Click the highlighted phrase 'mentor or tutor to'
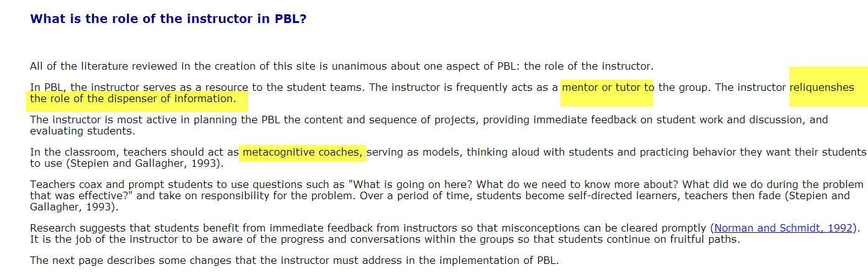This screenshot has width=868, height=277. point(607,87)
